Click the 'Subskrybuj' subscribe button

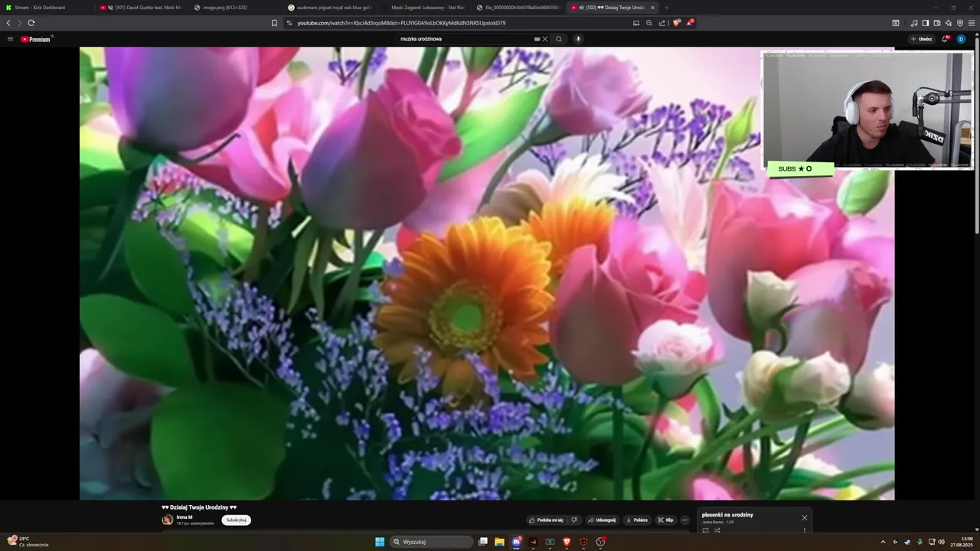click(236, 520)
